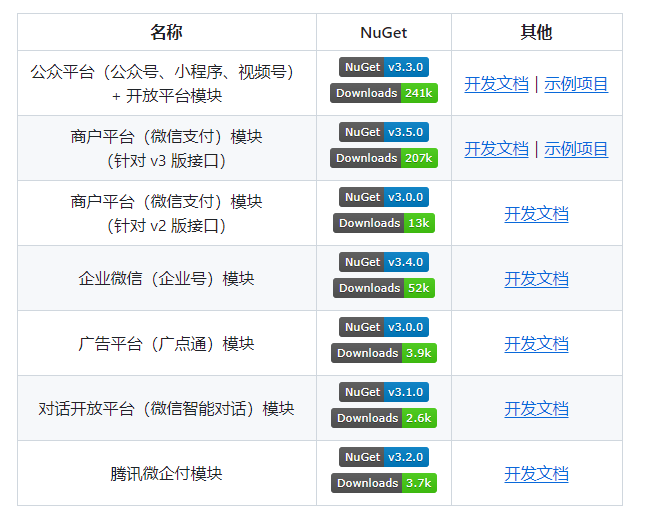The height and width of the screenshot is (527, 669).
Task: Click the NuGet column header
Action: coord(384,32)
